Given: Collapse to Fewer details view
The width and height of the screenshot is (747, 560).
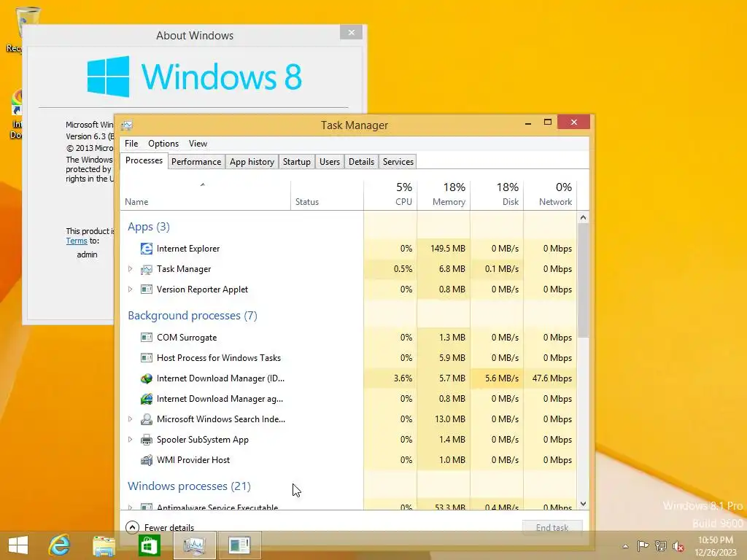Looking at the screenshot, I should (x=160, y=527).
